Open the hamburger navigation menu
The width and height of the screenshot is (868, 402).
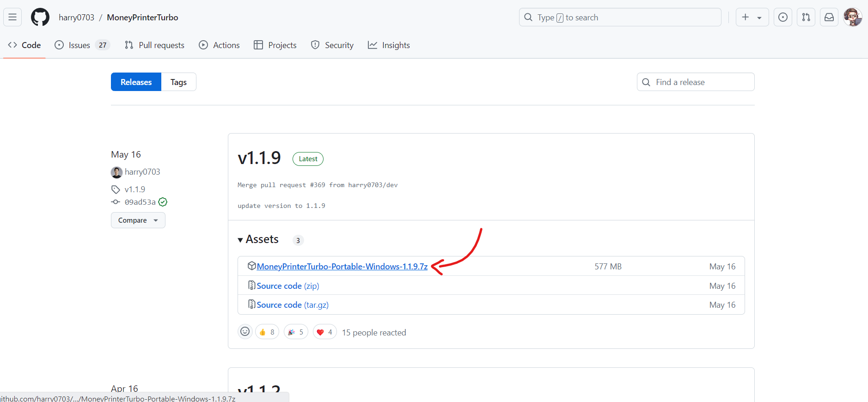(12, 17)
